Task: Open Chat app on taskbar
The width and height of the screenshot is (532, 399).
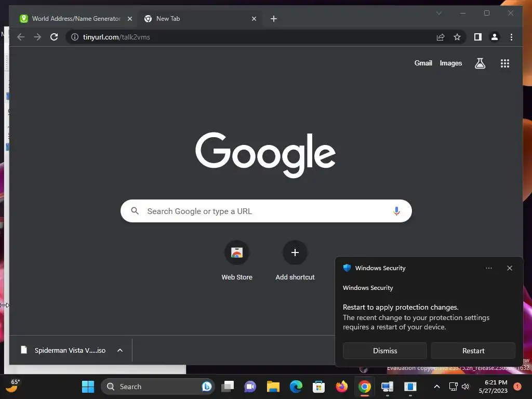Action: [x=250, y=387]
